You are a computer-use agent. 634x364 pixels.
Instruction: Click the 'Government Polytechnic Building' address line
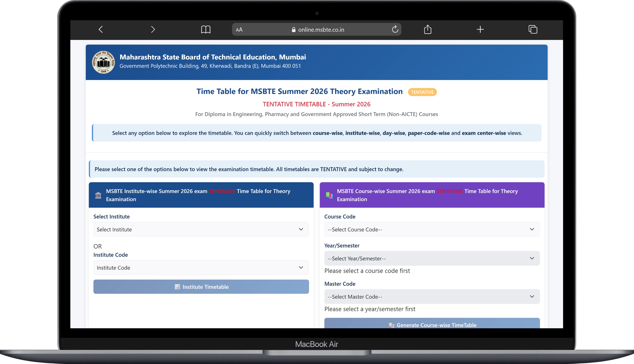point(210,66)
